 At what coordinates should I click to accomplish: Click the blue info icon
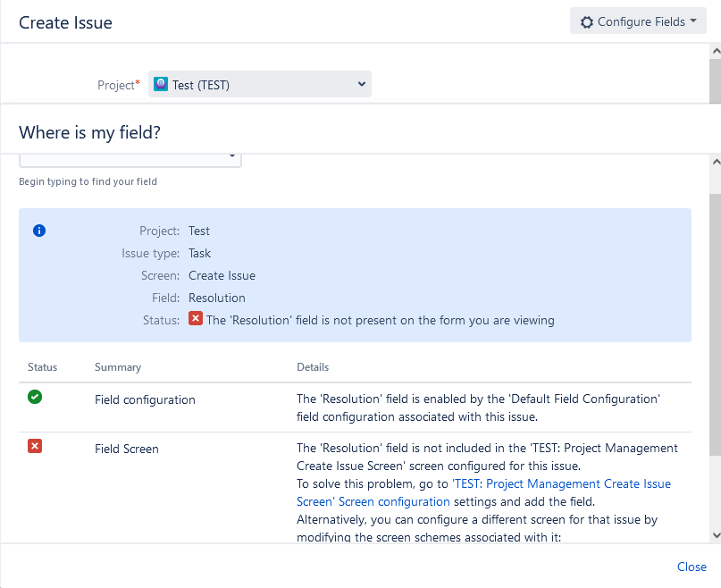coord(39,231)
